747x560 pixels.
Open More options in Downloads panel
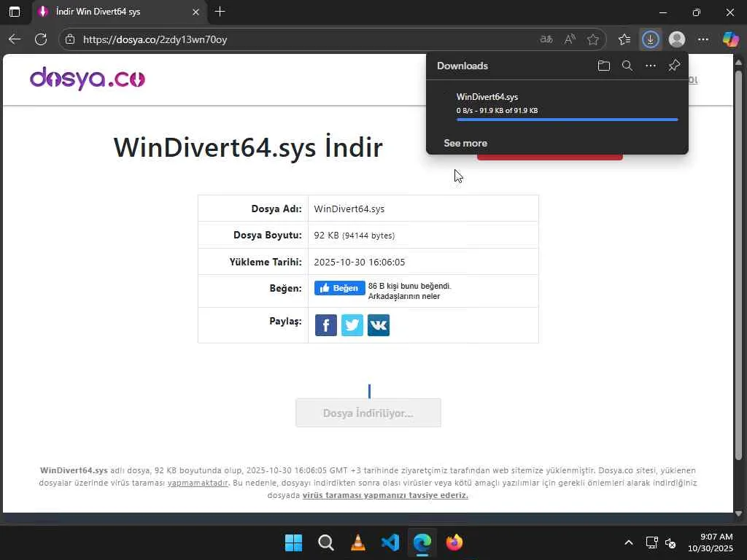650,66
